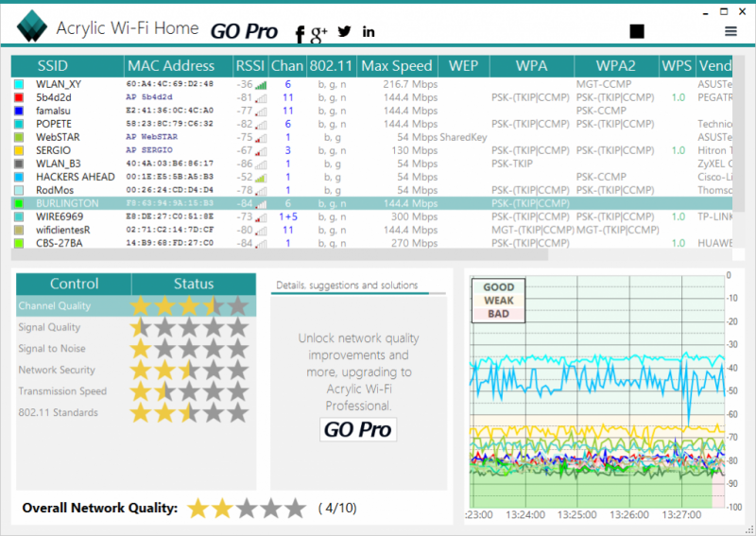Screen dimensions: 756x536
Task: Click MAC address 60:A4:4C:69:D2:48
Action: coord(170,84)
